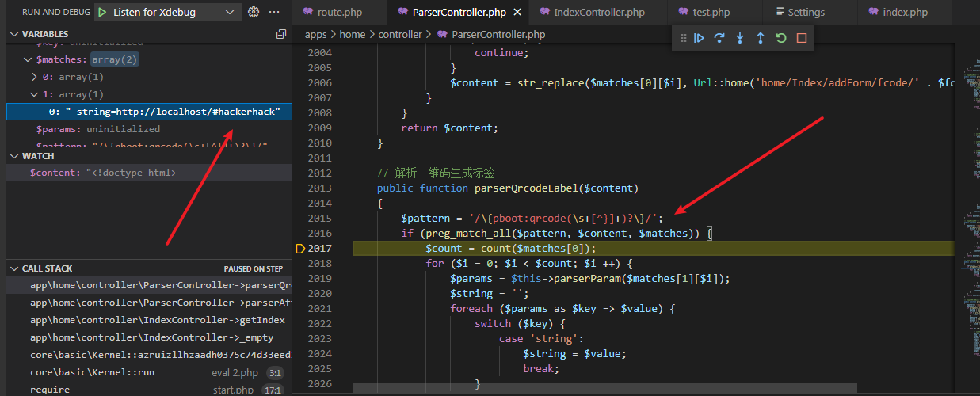Switch to the route.php tab
Screen dimensions: 980x396
coord(341,12)
